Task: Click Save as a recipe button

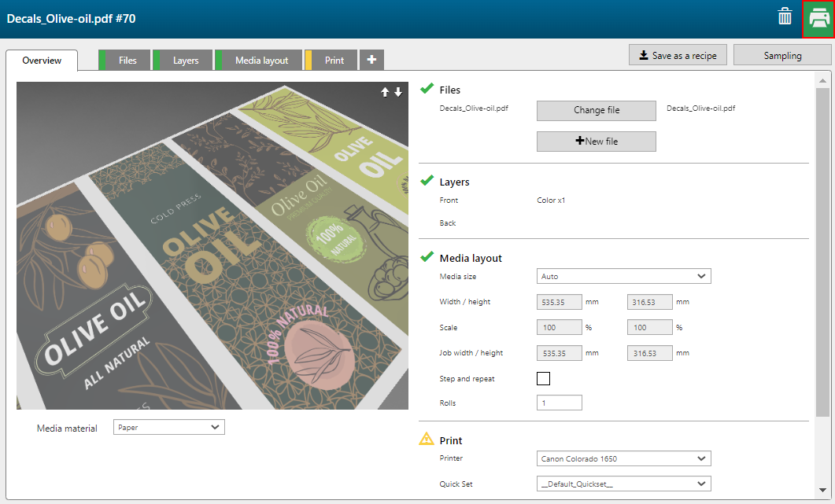Action: (x=677, y=55)
